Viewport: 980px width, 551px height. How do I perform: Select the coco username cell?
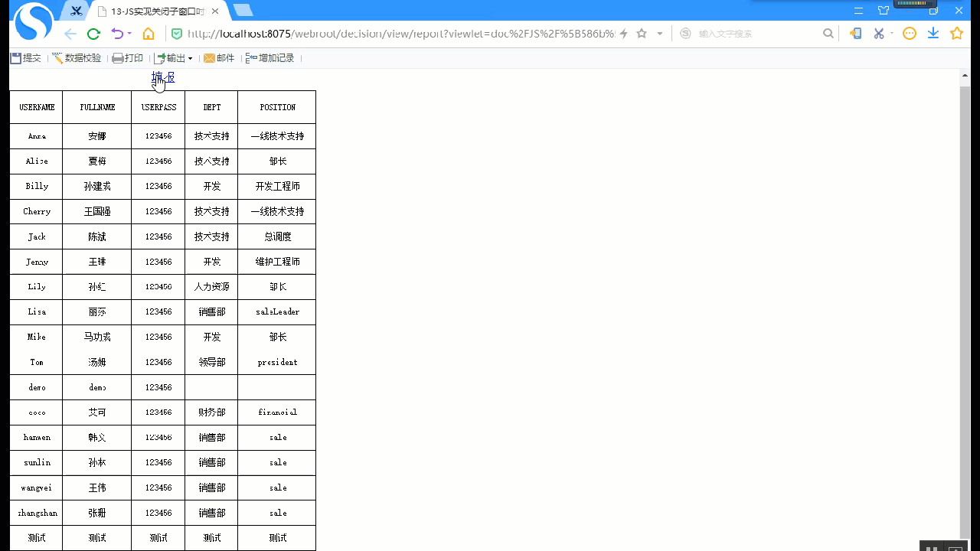pos(37,412)
